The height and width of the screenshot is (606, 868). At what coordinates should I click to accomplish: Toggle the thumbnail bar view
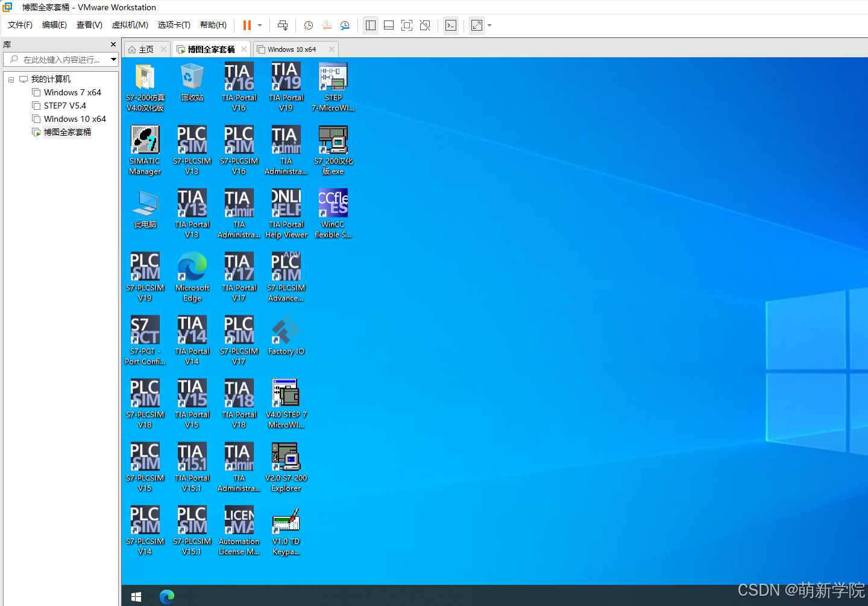tap(389, 25)
